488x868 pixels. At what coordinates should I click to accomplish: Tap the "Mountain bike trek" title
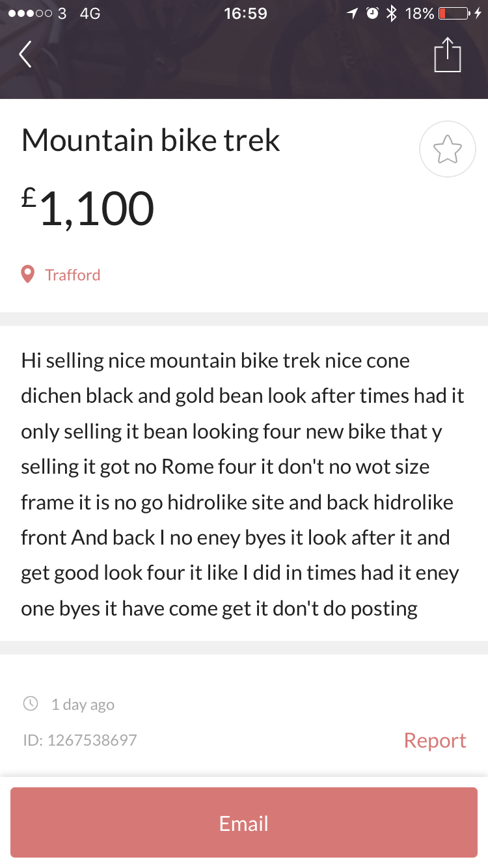coord(150,141)
